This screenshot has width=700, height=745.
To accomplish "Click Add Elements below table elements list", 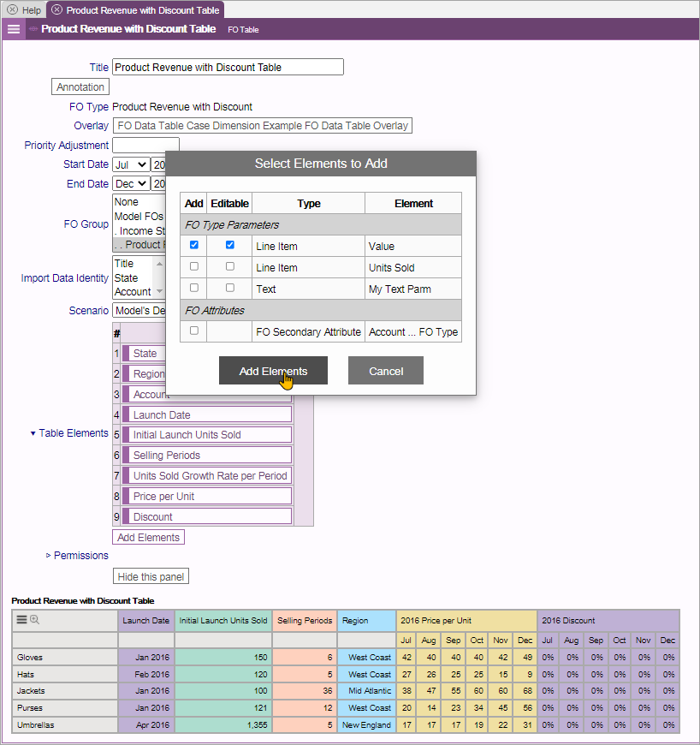I will tap(148, 538).
